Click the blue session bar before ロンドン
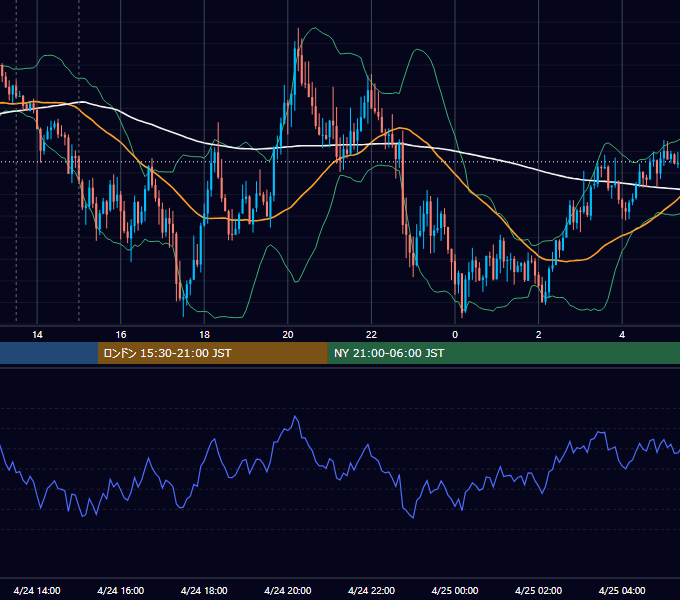680x600 pixels. tap(49, 353)
